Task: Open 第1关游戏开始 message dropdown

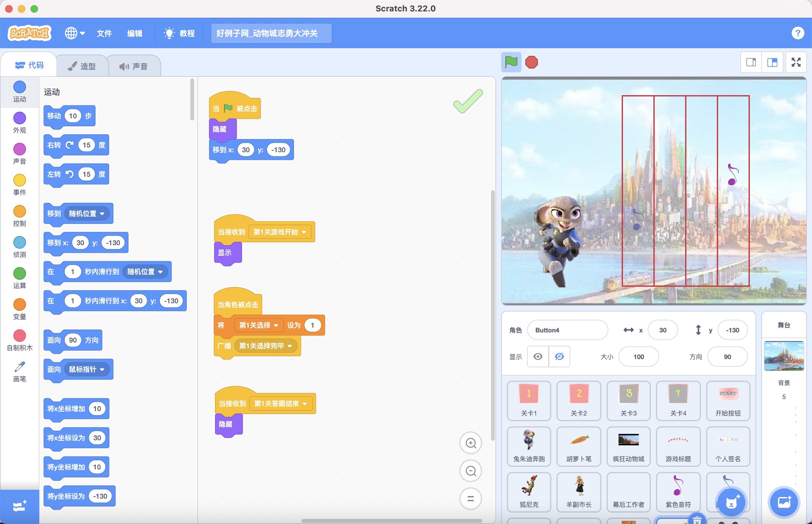Action: [x=280, y=232]
